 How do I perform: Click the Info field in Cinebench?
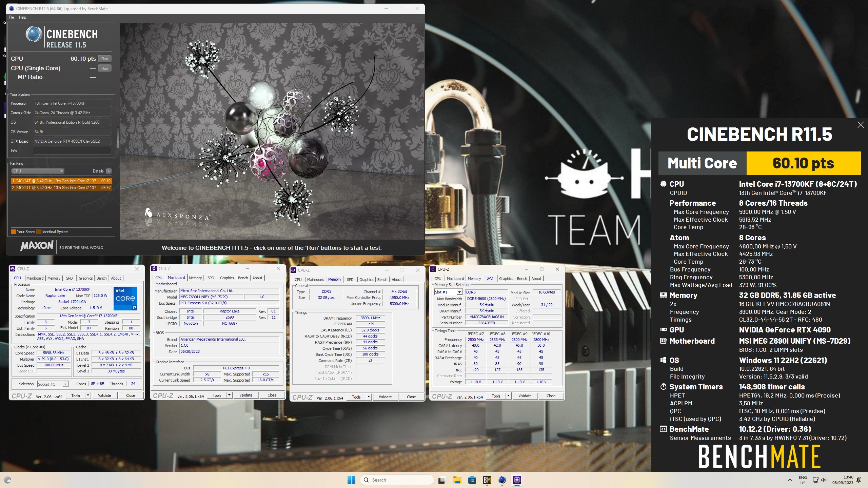[x=72, y=151]
